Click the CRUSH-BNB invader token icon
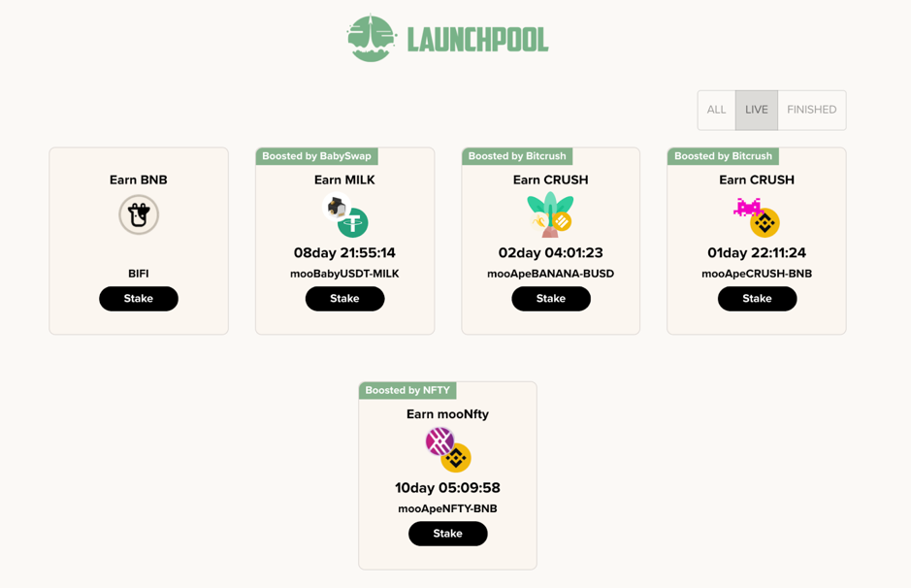Viewport: 911px width, 588px height. coord(757,216)
